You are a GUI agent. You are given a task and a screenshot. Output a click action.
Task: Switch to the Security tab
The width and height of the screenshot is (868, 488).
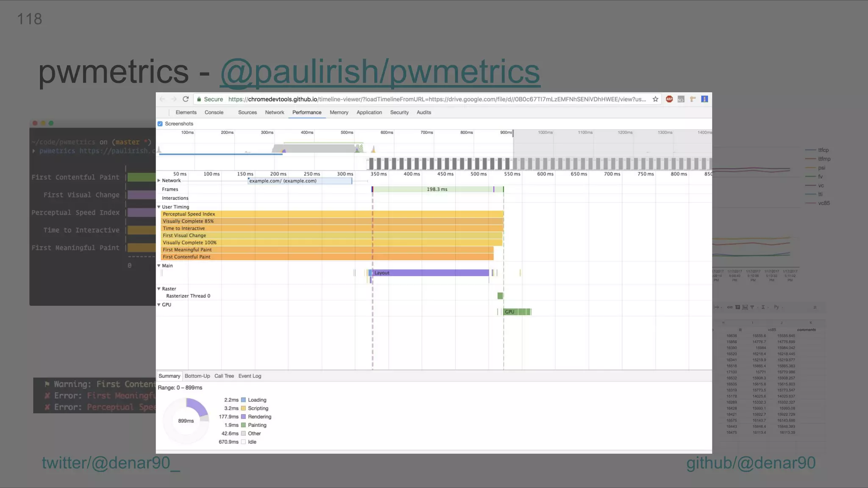pos(399,113)
